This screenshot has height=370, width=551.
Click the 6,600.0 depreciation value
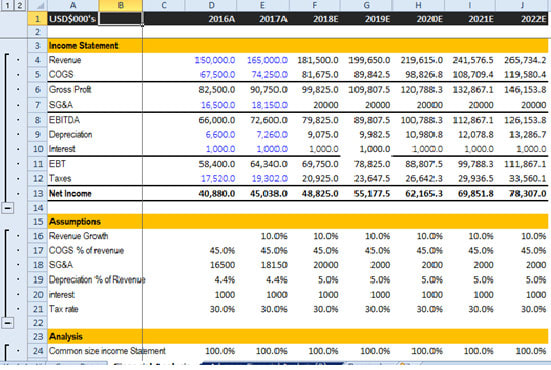(x=220, y=135)
